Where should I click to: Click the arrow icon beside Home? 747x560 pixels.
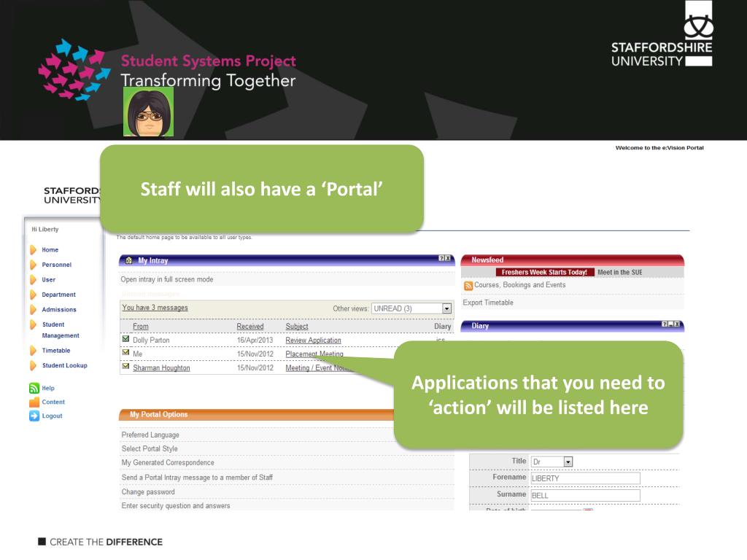coord(33,250)
